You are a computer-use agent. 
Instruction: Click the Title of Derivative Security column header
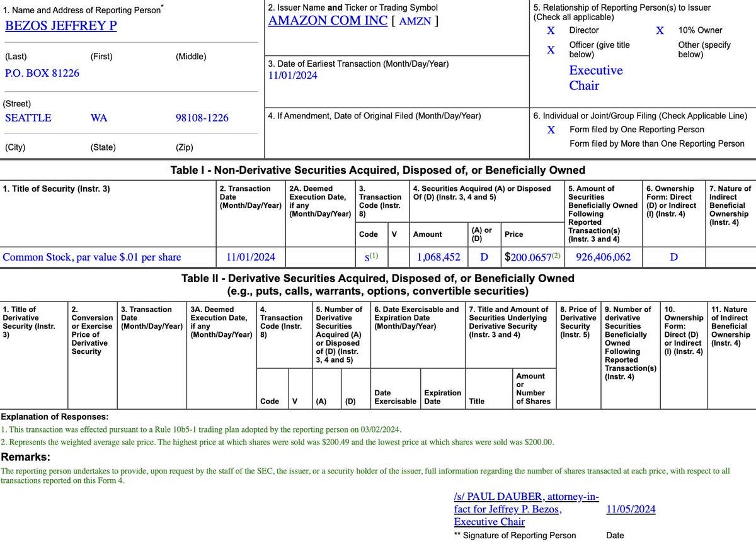click(x=29, y=322)
